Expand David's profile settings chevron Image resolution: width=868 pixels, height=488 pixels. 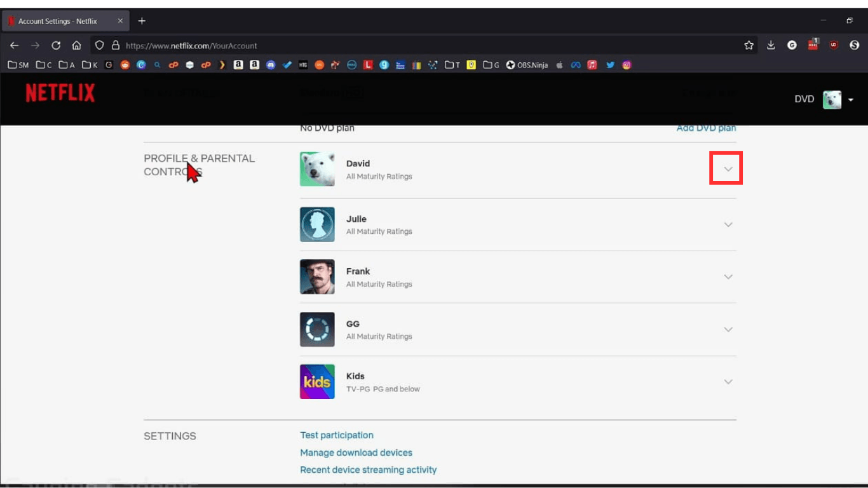pos(728,169)
